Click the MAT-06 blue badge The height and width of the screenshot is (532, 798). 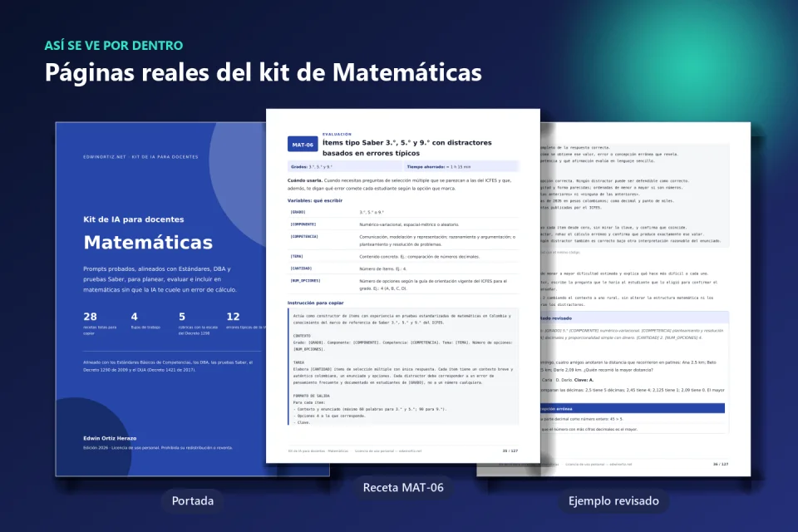(x=303, y=145)
